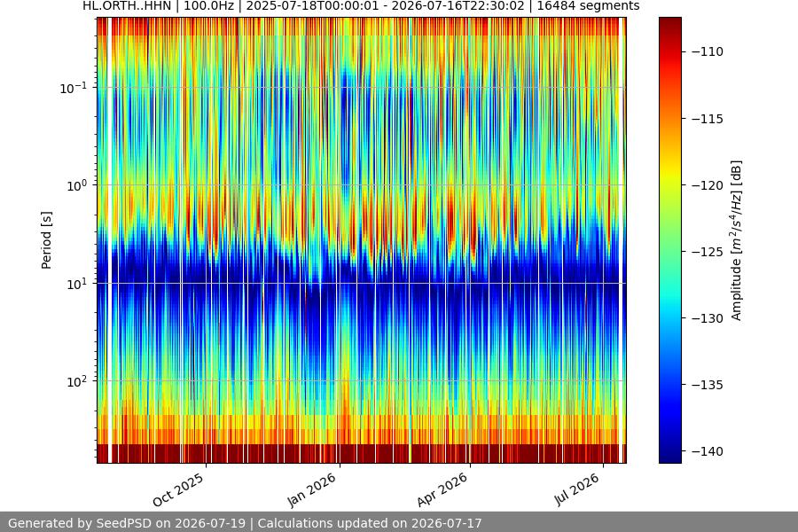Click the 'Oct 2025' x-axis label
This screenshot has height=532, width=798.
[178, 490]
